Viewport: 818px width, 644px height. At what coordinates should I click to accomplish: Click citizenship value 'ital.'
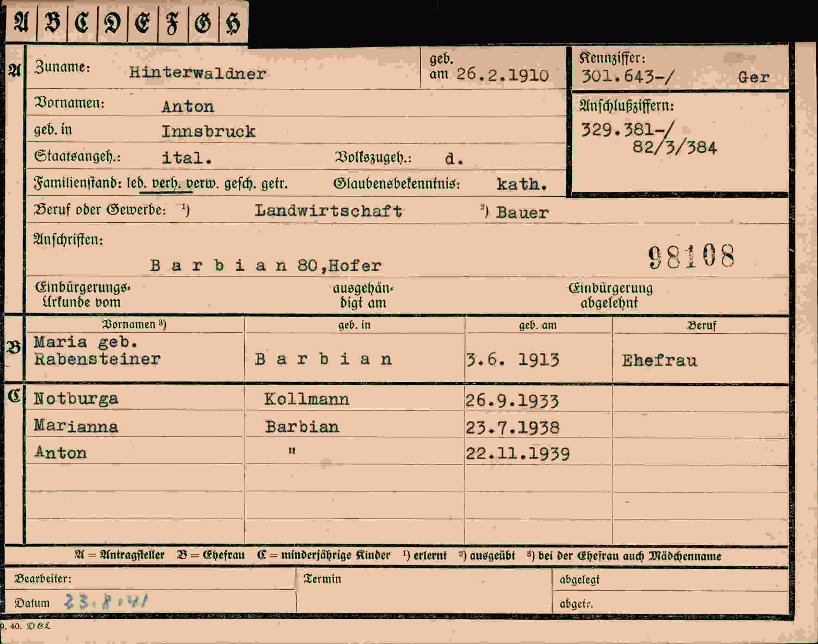[x=187, y=157]
